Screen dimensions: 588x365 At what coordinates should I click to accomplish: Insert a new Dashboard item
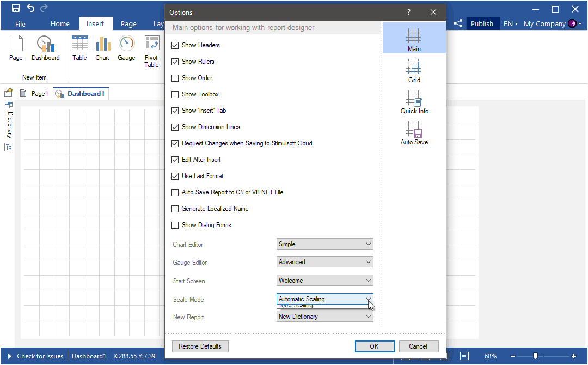(45, 48)
